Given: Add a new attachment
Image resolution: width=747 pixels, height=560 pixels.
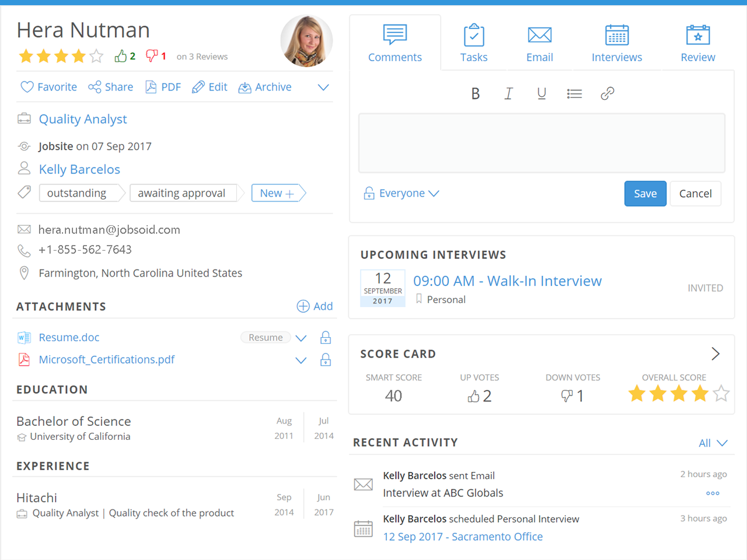Looking at the screenshot, I should tap(315, 306).
